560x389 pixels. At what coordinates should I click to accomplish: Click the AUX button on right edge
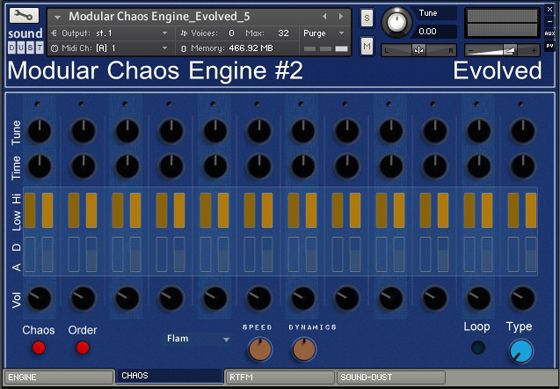pos(550,34)
